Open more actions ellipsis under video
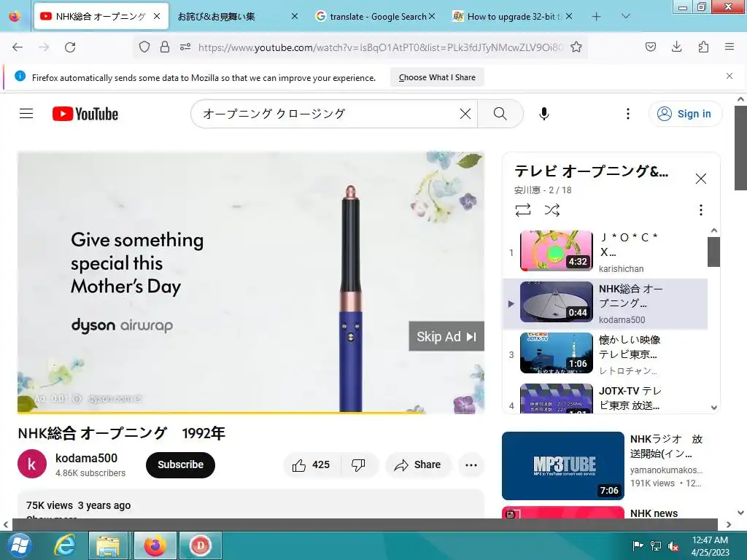 point(471,464)
